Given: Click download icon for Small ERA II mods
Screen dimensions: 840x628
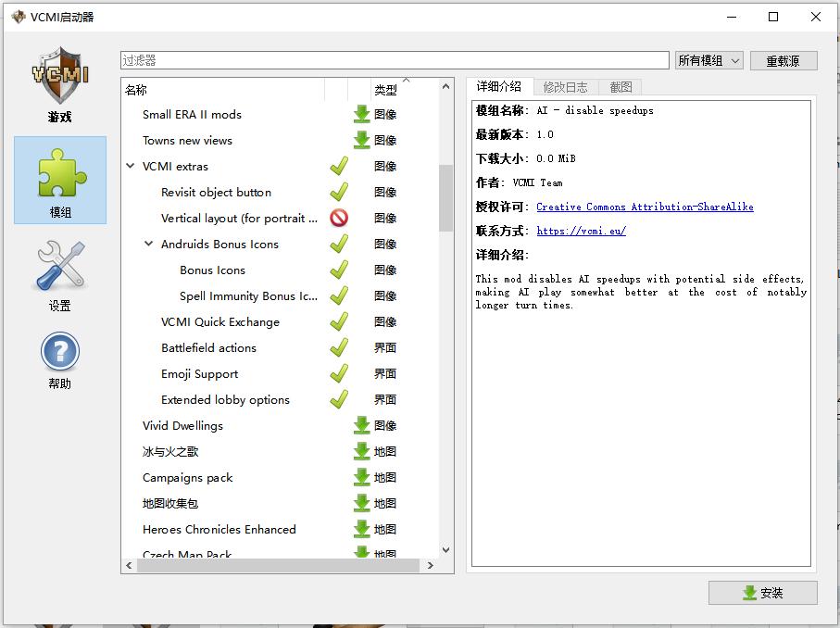Looking at the screenshot, I should [361, 114].
